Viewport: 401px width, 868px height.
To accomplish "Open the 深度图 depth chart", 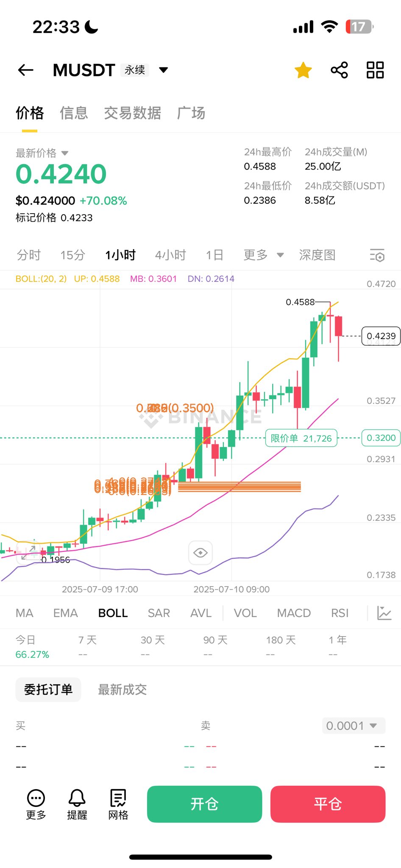I will [x=317, y=255].
